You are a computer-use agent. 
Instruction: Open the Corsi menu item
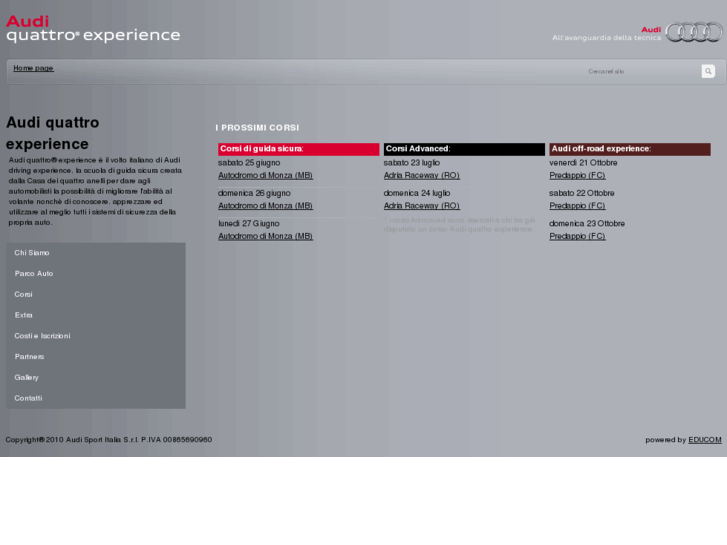24,295
